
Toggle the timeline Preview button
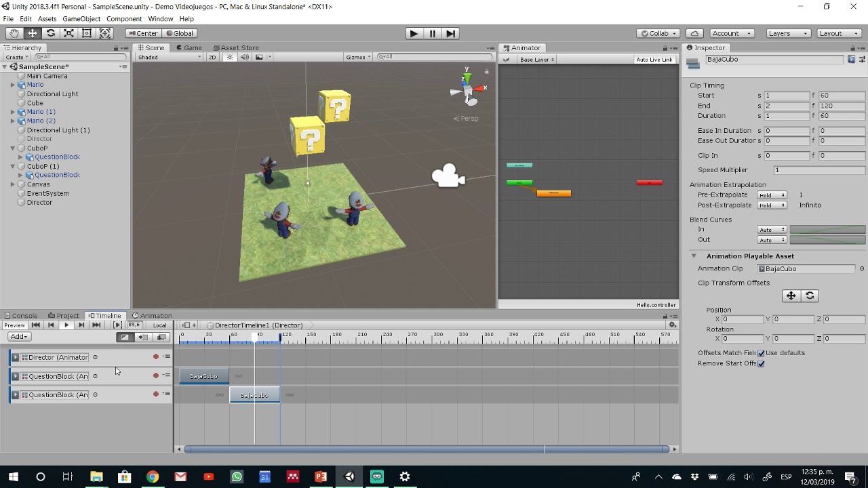(14, 325)
